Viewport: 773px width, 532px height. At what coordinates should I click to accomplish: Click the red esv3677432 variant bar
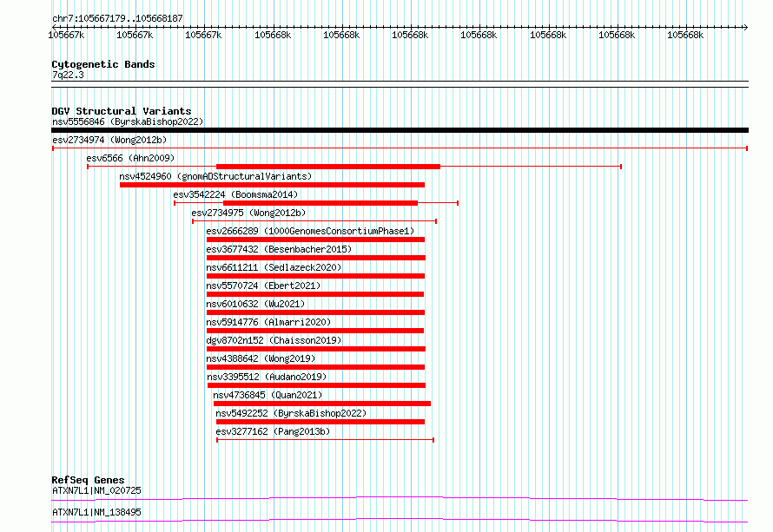(x=316, y=258)
